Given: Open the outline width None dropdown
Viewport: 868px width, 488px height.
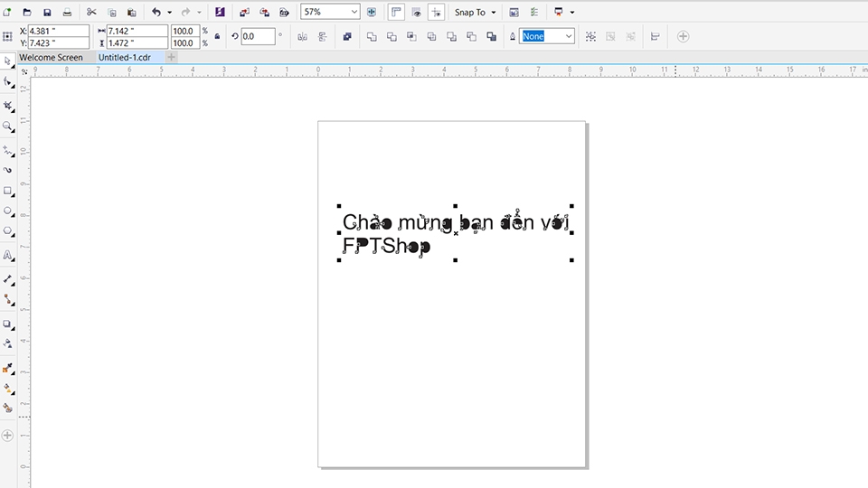Looking at the screenshot, I should [x=569, y=36].
